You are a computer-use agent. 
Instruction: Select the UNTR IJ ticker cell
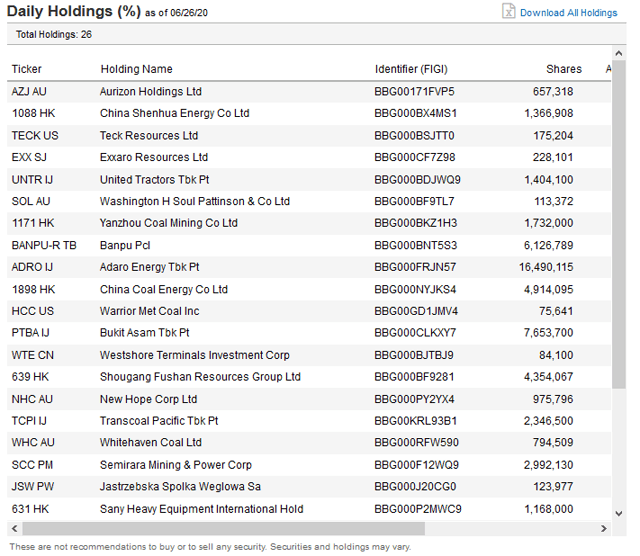point(32,180)
